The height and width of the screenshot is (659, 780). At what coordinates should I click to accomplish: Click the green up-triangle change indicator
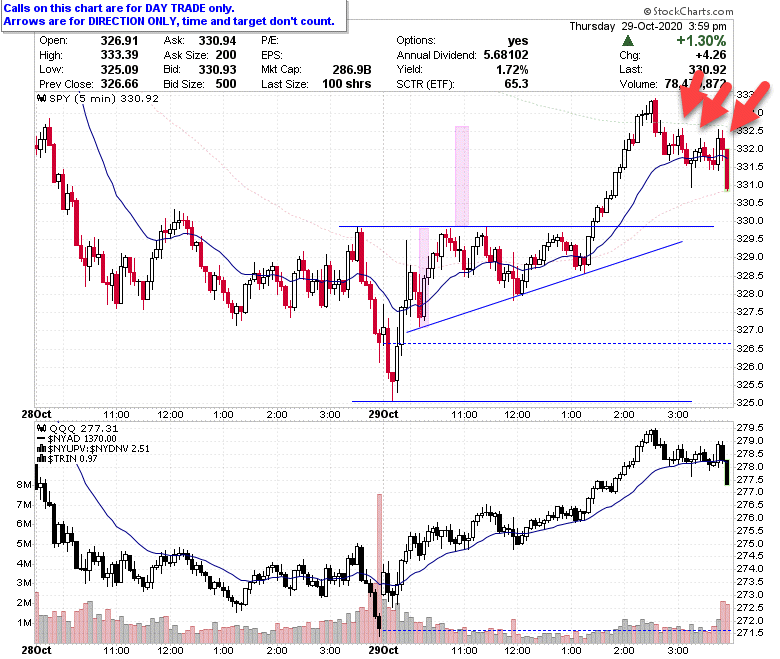628,41
